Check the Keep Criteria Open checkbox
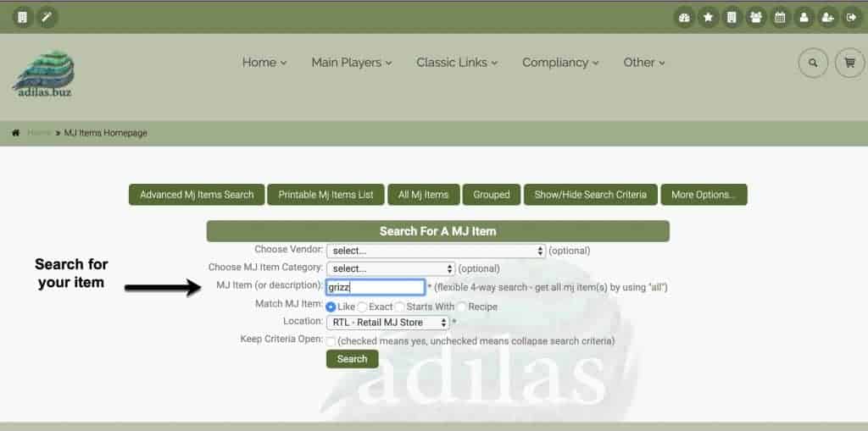 [x=331, y=341]
